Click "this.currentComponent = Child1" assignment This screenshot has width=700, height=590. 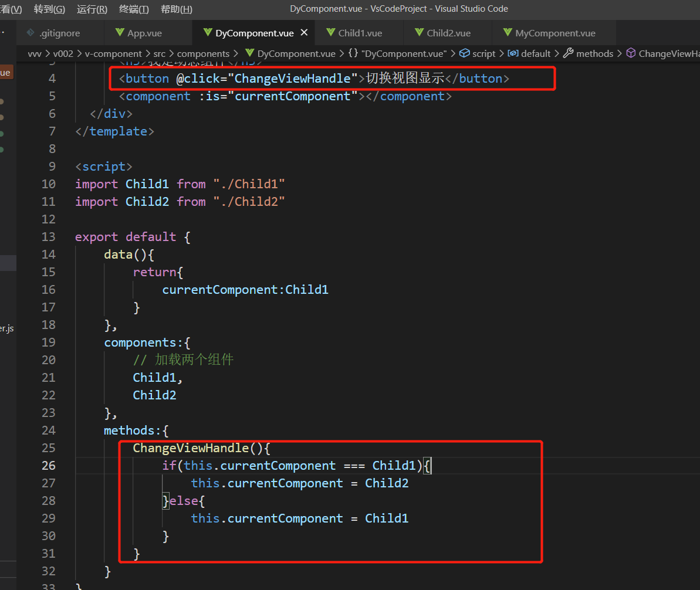click(x=300, y=518)
